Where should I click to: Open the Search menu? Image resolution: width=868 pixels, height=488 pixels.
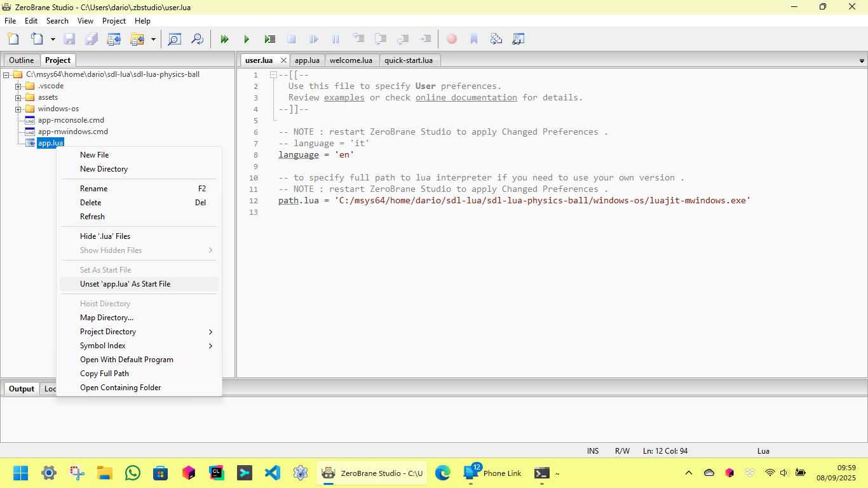coord(57,21)
